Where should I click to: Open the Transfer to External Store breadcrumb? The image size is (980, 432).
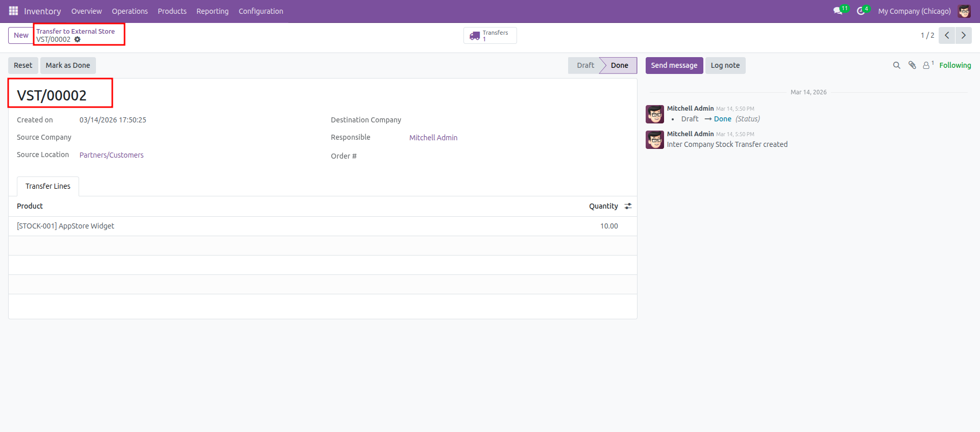point(76,31)
